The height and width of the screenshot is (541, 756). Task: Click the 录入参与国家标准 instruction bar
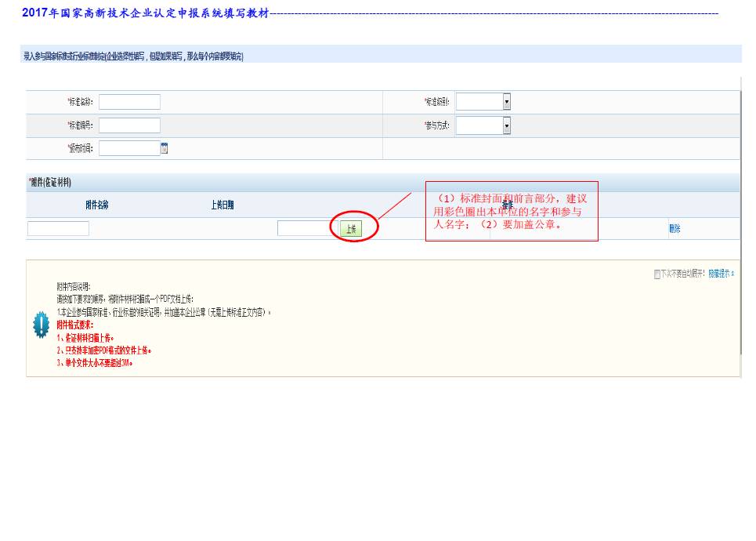coord(133,56)
